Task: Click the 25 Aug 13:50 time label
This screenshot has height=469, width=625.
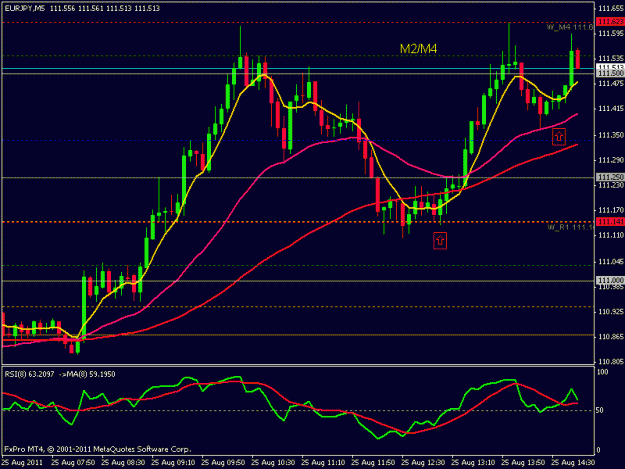Action: pyautogui.click(x=523, y=463)
